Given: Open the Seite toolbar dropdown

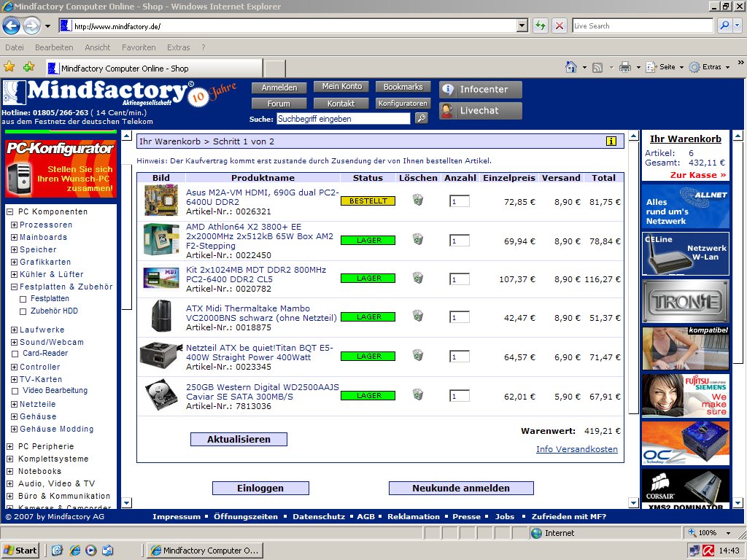Looking at the screenshot, I should coord(665,67).
